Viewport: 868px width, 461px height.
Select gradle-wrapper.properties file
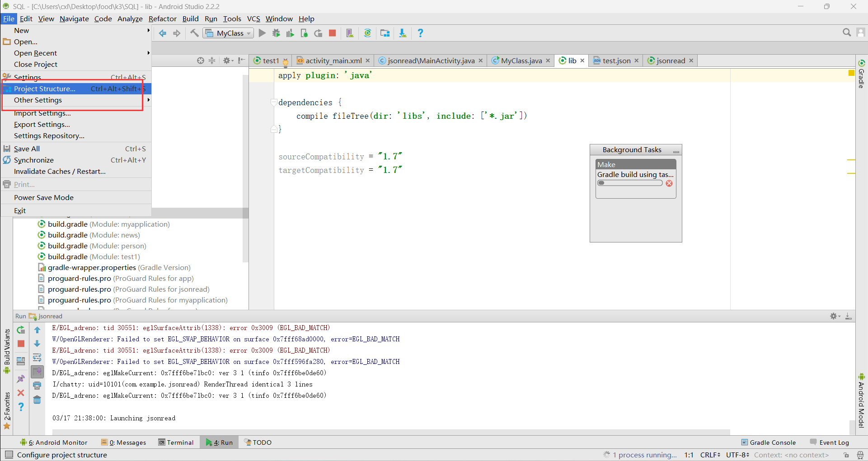coord(114,267)
